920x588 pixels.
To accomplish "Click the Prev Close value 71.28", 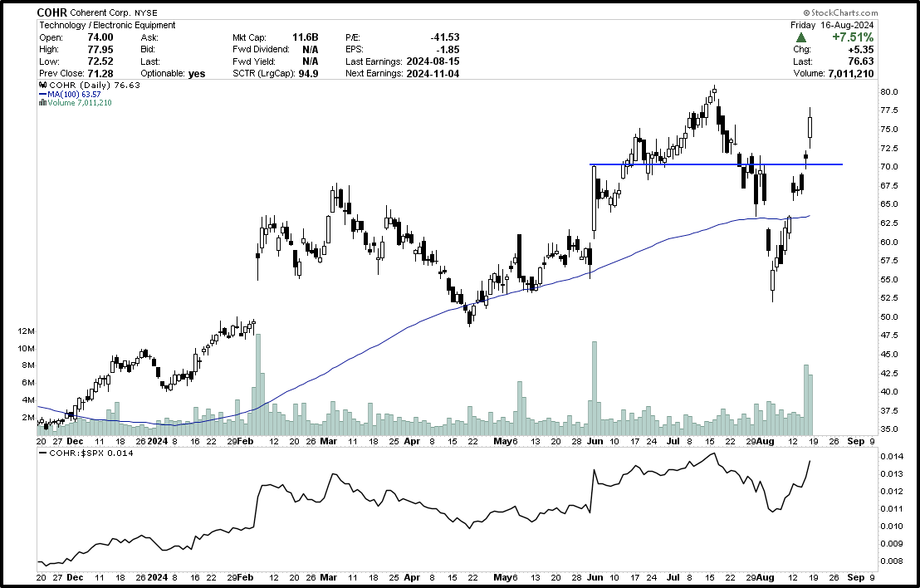I will 100,74.
